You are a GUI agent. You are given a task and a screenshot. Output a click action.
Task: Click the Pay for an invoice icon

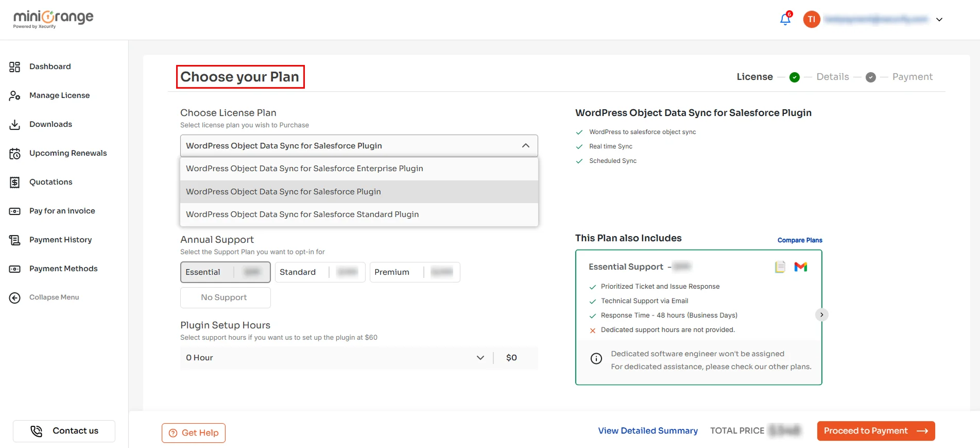tap(15, 211)
